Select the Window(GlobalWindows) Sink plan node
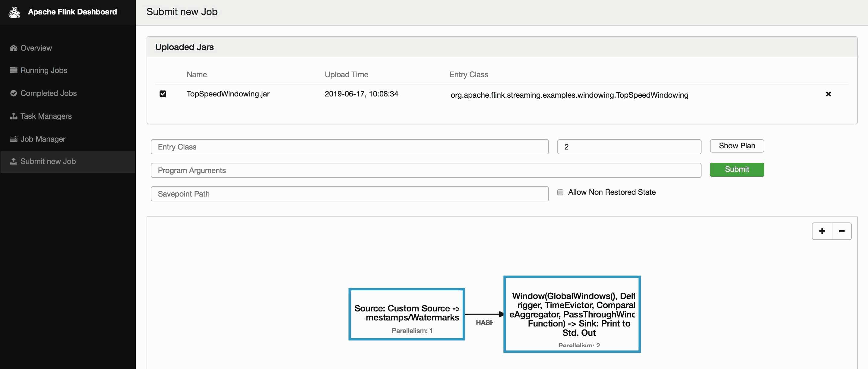This screenshot has width=868, height=369. (572, 314)
